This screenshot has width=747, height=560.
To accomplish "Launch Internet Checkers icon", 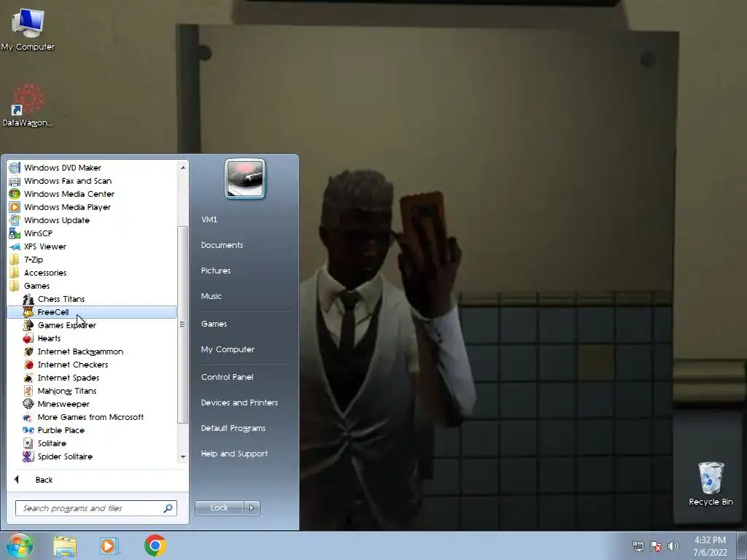I will click(x=28, y=365).
